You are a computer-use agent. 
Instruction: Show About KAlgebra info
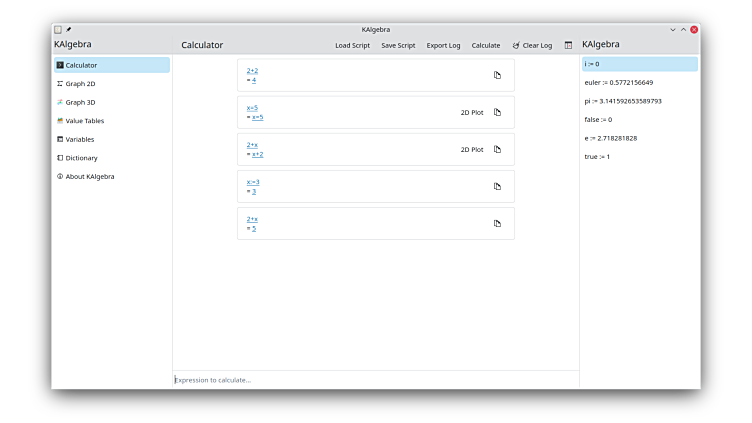point(89,176)
